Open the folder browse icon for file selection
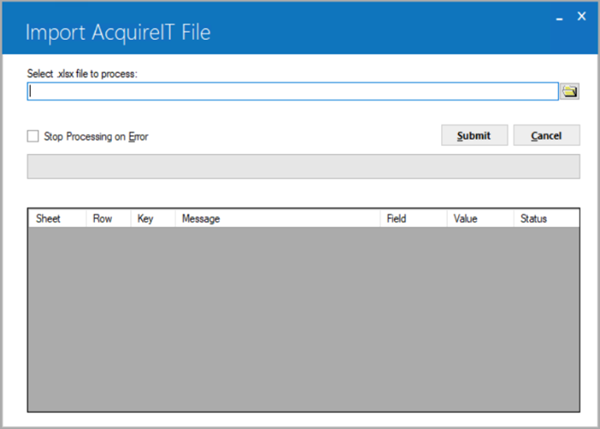Screen dimensions: 600x429 pos(569,91)
